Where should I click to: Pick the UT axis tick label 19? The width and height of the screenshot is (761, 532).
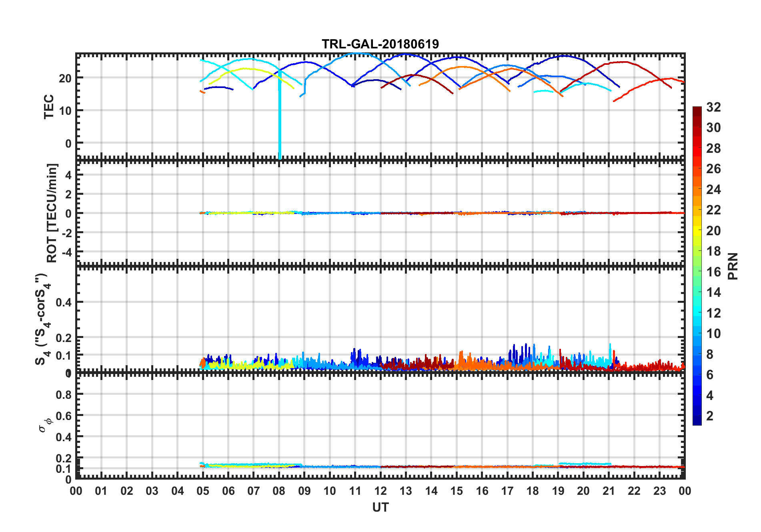(558, 491)
